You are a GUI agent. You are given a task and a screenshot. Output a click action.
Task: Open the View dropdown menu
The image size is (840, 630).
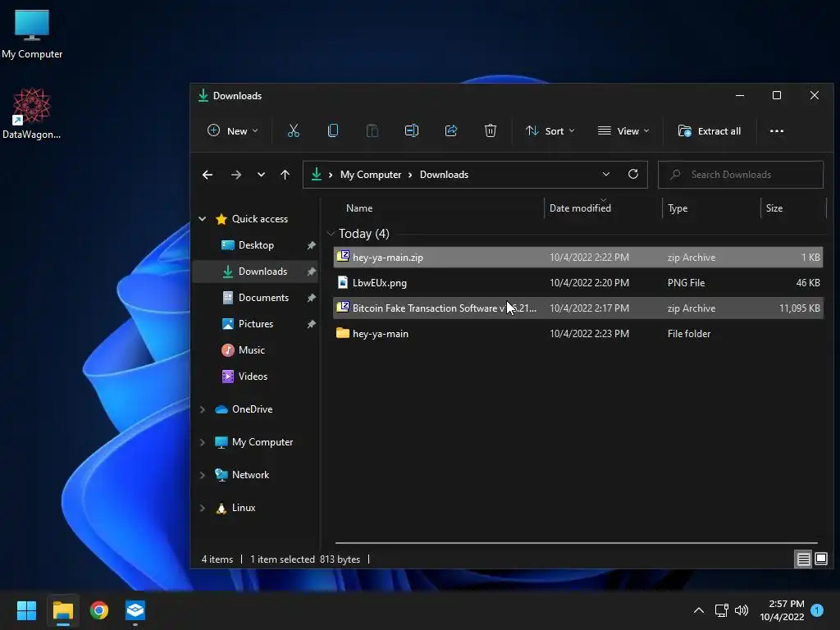623,130
